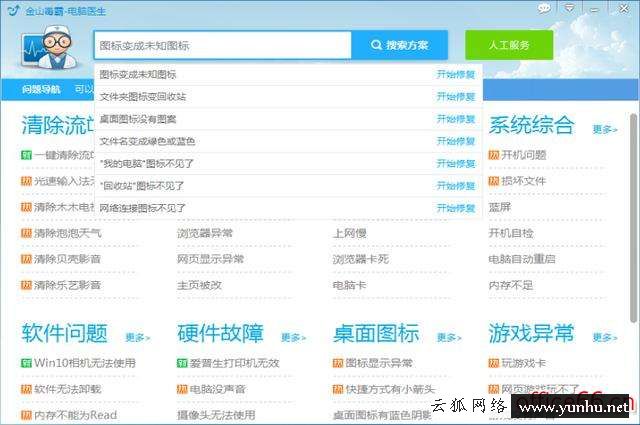Viewport: 640px width, 425px height.
Task: Start repair for 图标变成未知图标
Action: point(456,74)
